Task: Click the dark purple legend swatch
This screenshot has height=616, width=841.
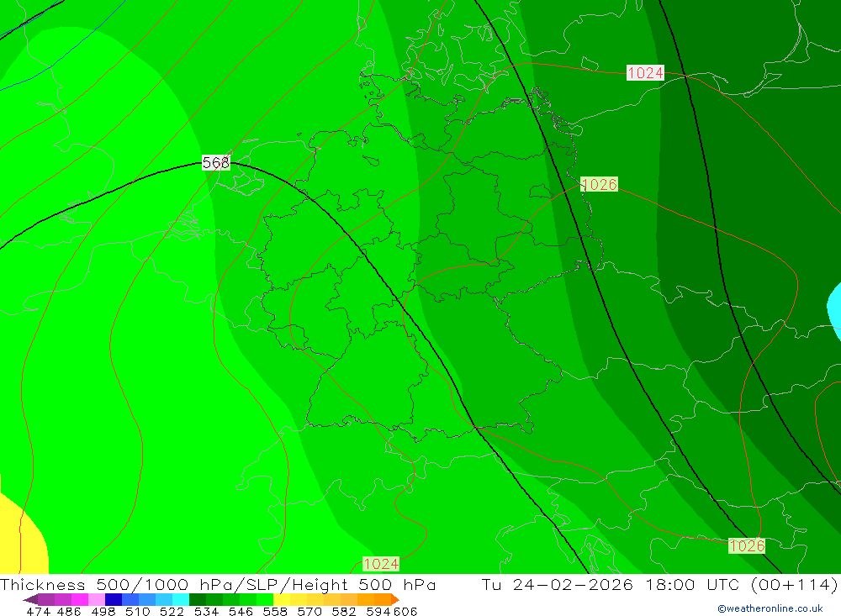Action: point(46,599)
